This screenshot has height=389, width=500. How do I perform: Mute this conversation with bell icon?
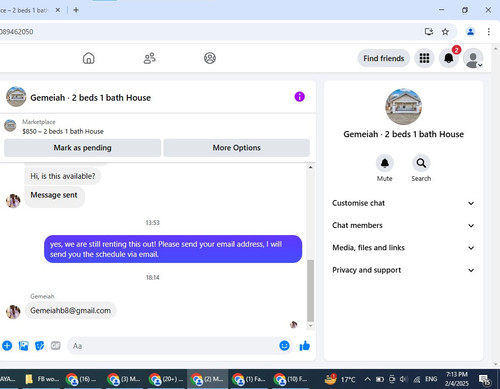385,163
